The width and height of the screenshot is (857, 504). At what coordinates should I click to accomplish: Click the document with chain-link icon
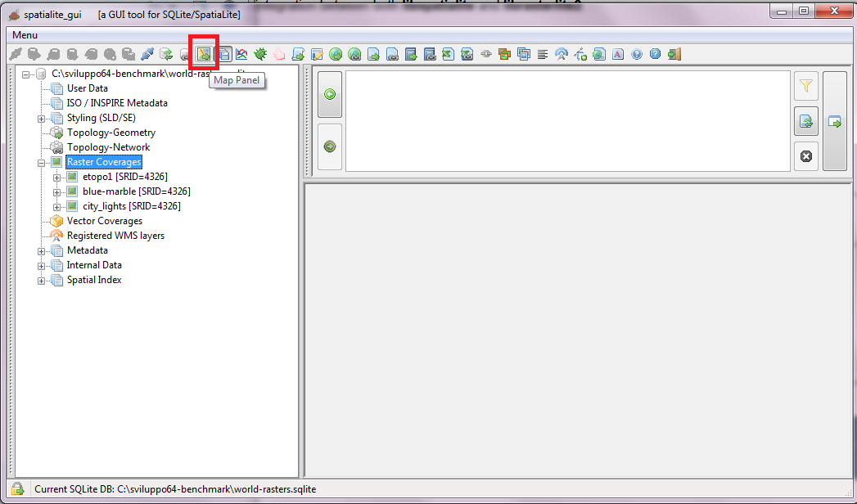(392, 54)
